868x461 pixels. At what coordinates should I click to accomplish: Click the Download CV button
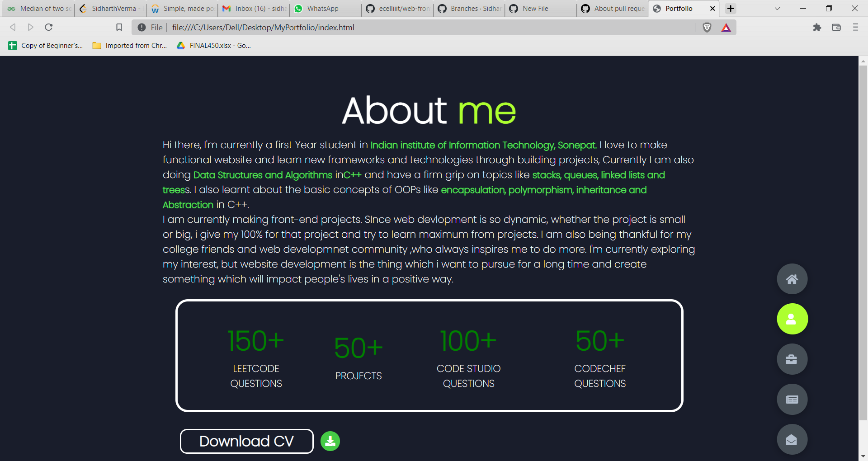point(246,441)
